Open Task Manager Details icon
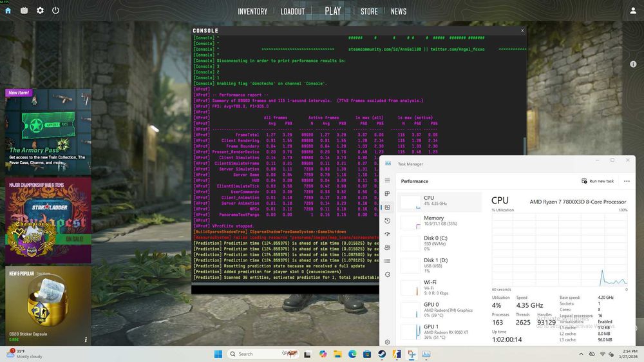The width and height of the screenshot is (644, 362). click(387, 261)
